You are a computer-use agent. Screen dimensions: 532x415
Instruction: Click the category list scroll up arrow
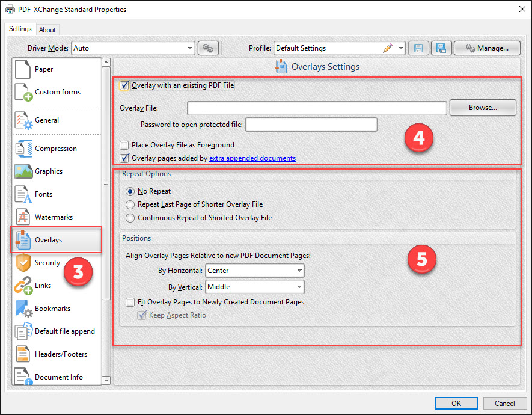pos(106,62)
